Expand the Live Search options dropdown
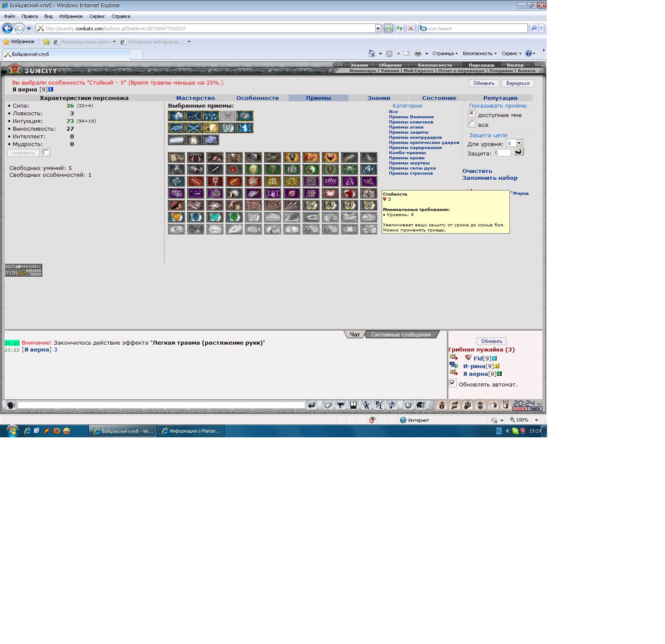665x644 pixels. click(x=541, y=28)
